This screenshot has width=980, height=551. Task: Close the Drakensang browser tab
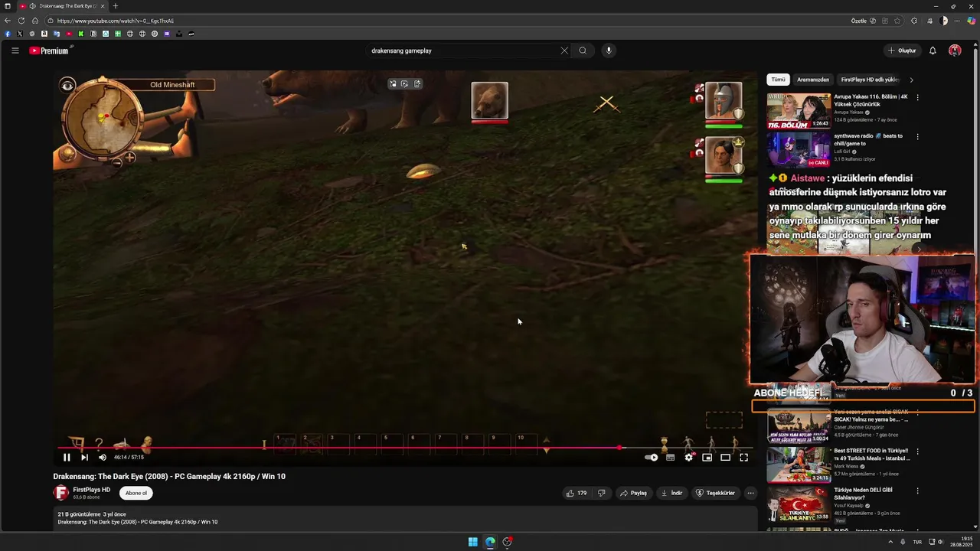103,6
